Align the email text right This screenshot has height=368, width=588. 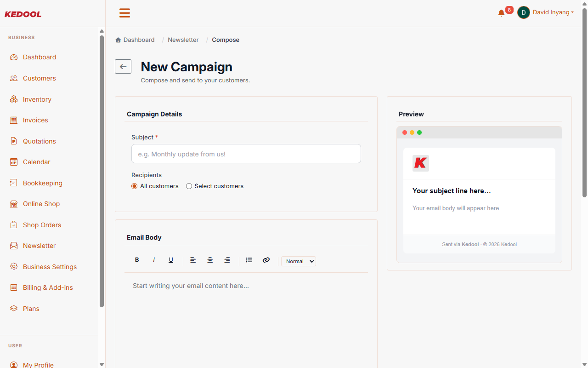click(227, 260)
